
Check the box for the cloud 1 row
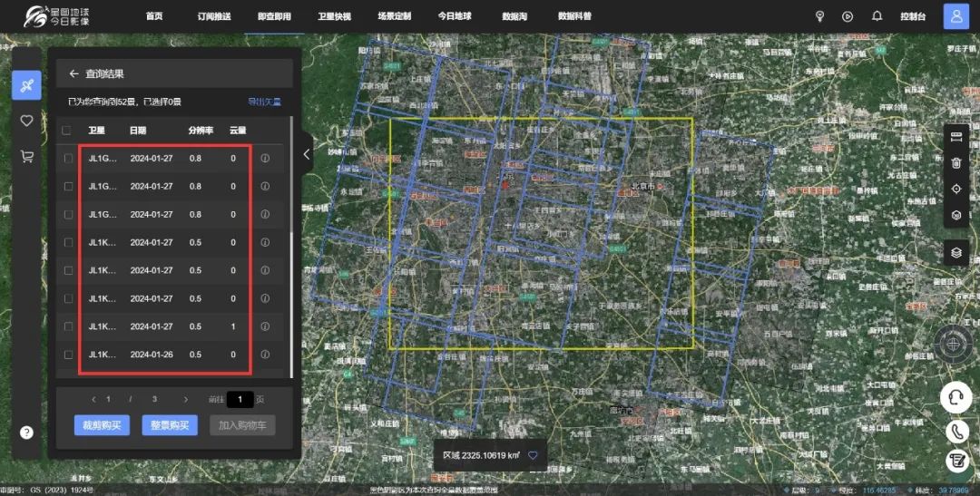(68, 326)
